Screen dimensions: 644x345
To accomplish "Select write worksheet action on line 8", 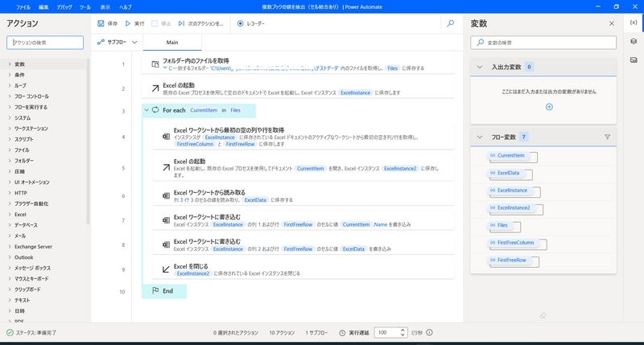I will tap(303, 245).
